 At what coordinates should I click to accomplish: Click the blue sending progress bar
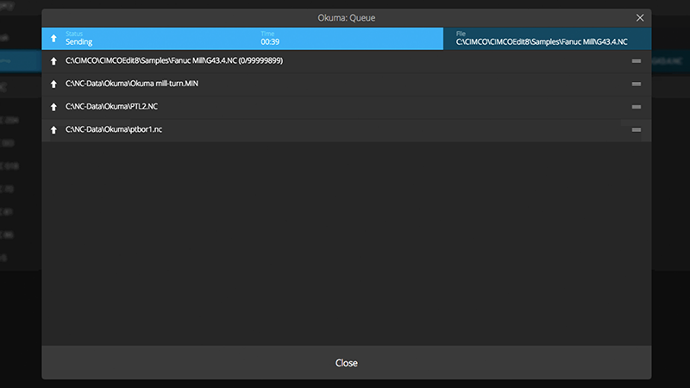242,39
